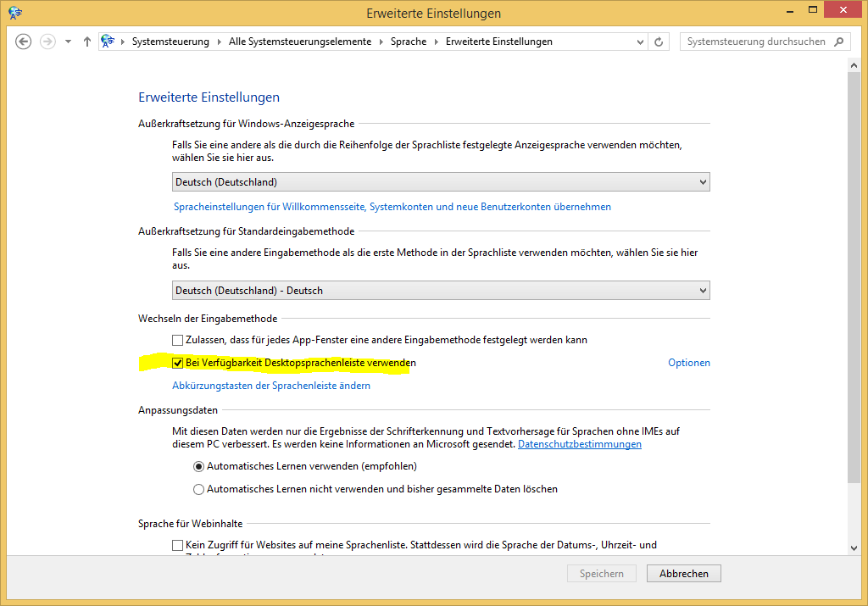This screenshot has height=606, width=868.
Task: Go up one level with Up arrow
Action: point(87,42)
